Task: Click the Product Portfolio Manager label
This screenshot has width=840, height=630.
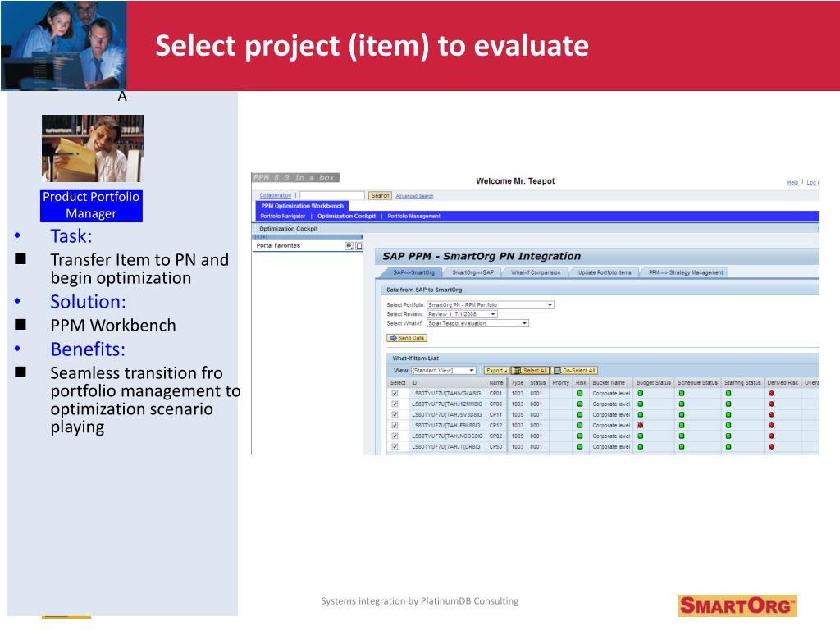Action: pos(91,205)
